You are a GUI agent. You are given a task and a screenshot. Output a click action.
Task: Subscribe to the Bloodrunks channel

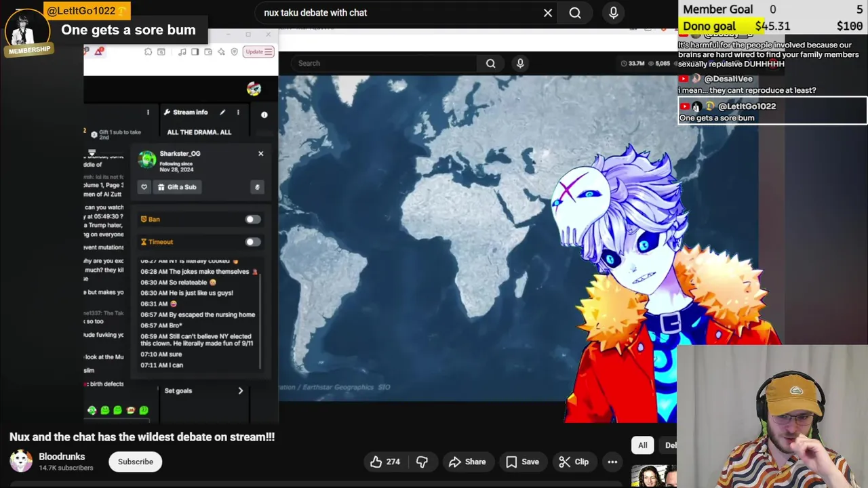[136, 462]
